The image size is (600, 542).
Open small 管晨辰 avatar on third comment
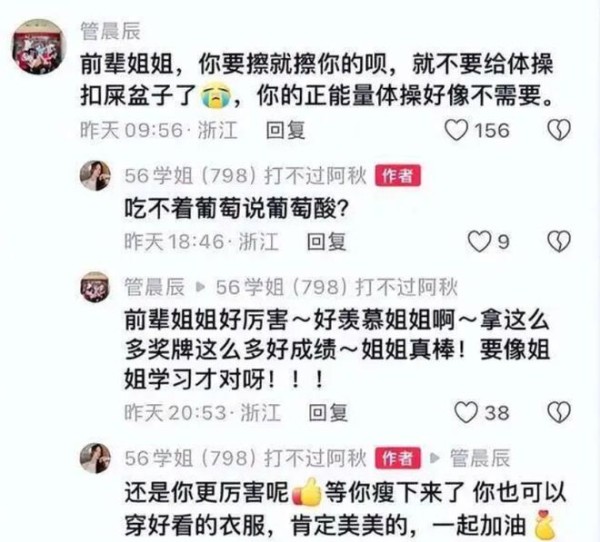95,287
